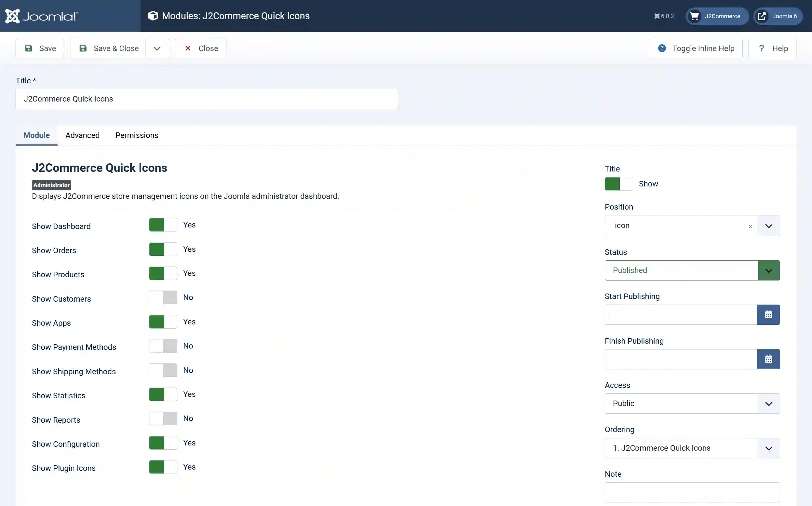Click the Start Publishing date field
The image size is (812, 506).
(681, 315)
